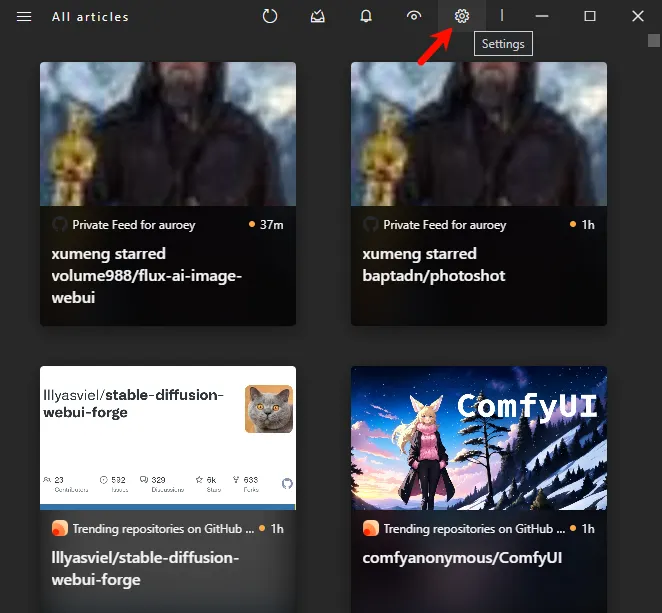Click the All articles title
Viewport: 662px width, 613px height.
tap(90, 17)
